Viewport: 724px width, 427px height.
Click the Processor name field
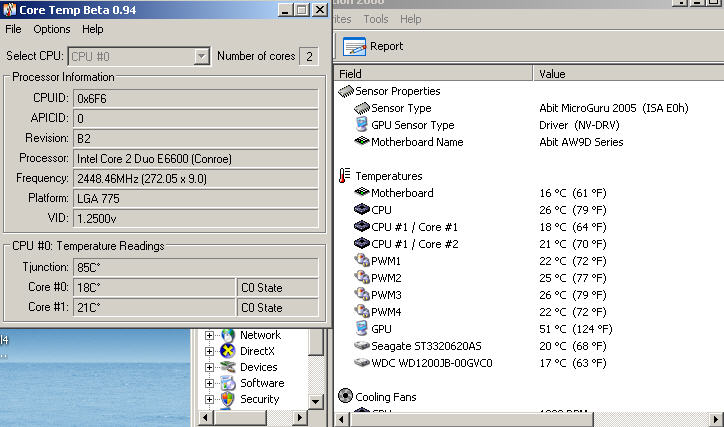click(196, 158)
